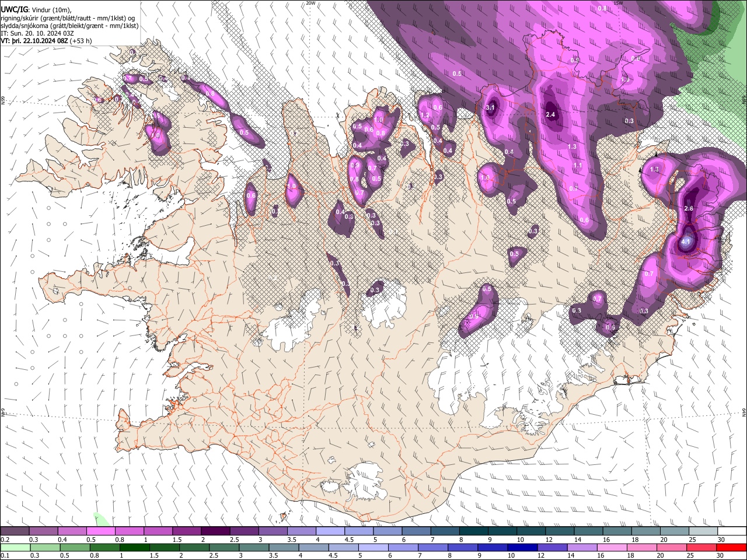This screenshot has width=747, height=560.
Task: Select the 'Vindur (10m)' text in header
Action: point(50,10)
